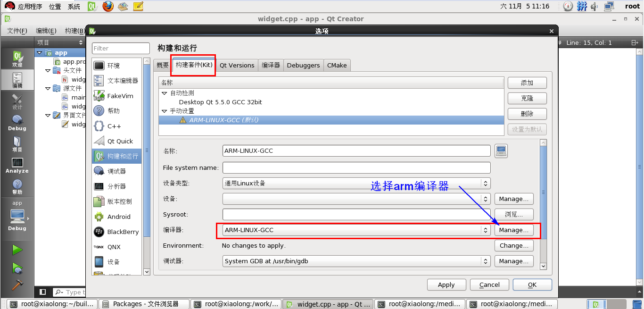The image size is (644, 309).
Task: Build project with the hammer icon
Action: tap(17, 284)
